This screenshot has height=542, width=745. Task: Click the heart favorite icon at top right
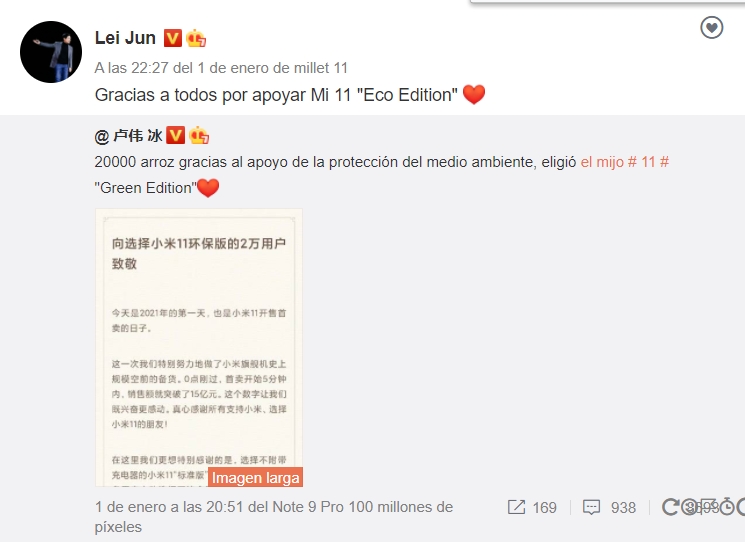(x=711, y=28)
